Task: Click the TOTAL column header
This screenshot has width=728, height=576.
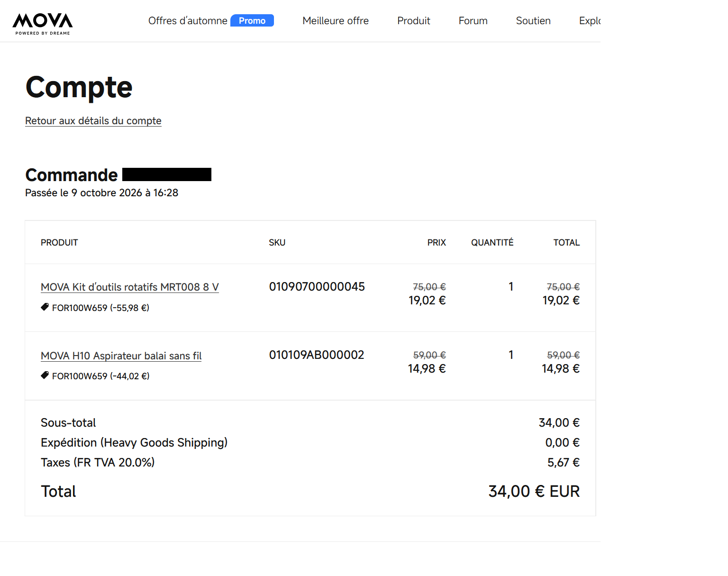Action: [x=566, y=243]
